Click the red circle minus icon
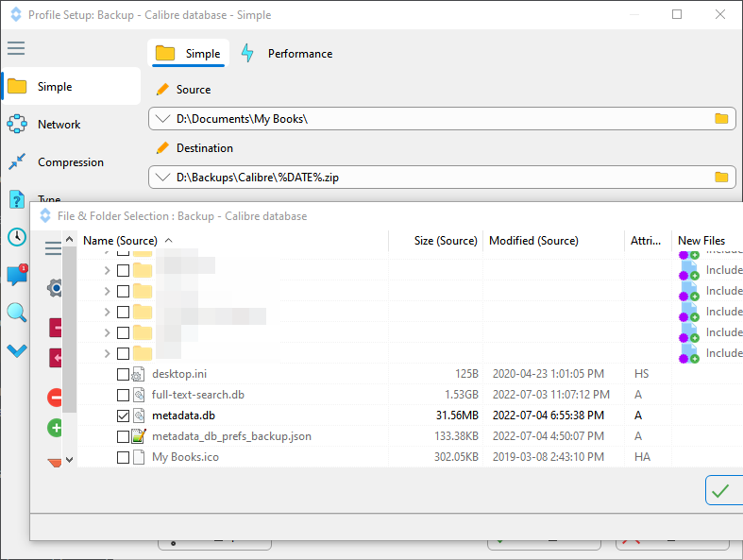 tap(55, 398)
